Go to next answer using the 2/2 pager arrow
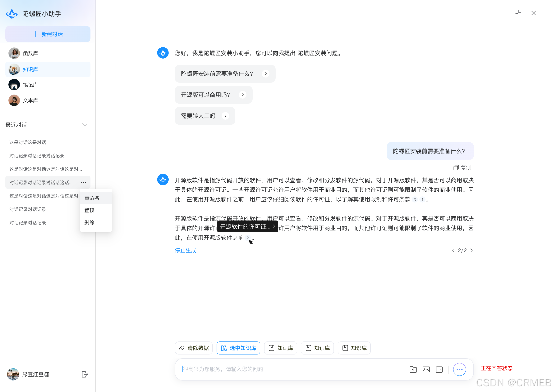Screen dimensions: 552x392 point(472,250)
